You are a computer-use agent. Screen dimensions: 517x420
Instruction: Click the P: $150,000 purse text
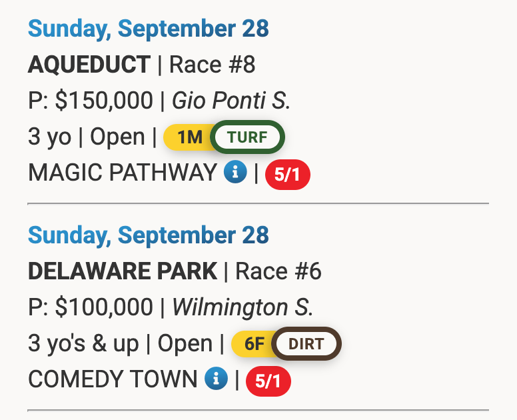91,101
